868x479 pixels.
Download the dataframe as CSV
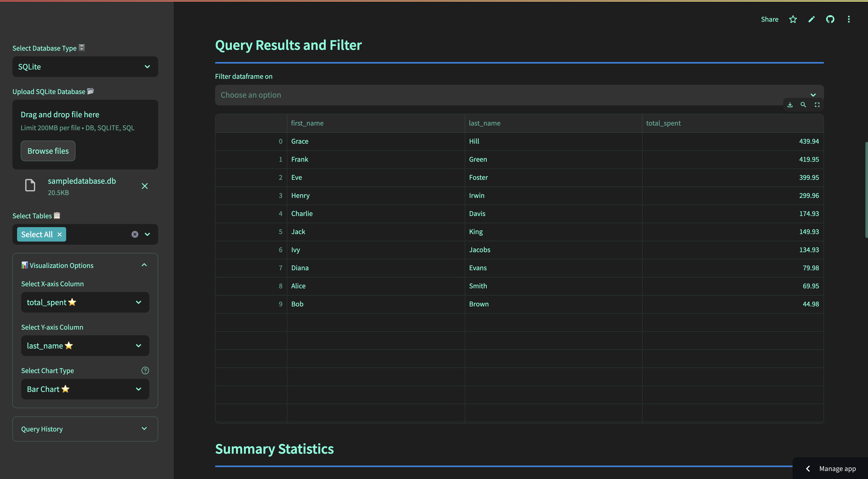pyautogui.click(x=790, y=105)
